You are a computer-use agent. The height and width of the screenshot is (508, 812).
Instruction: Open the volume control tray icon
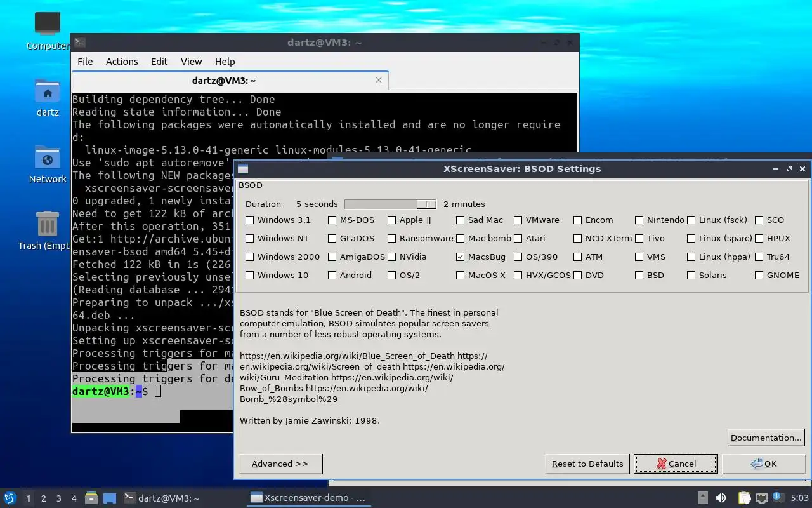pyautogui.click(x=721, y=498)
